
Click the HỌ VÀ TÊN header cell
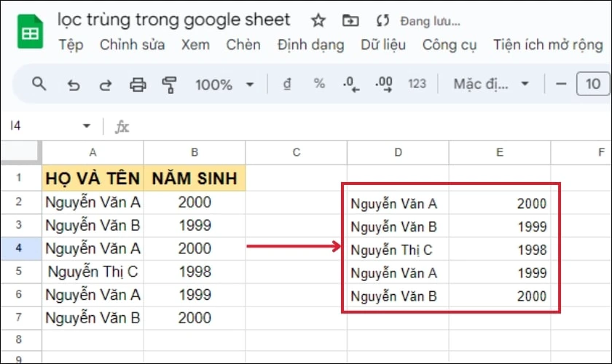coord(93,178)
